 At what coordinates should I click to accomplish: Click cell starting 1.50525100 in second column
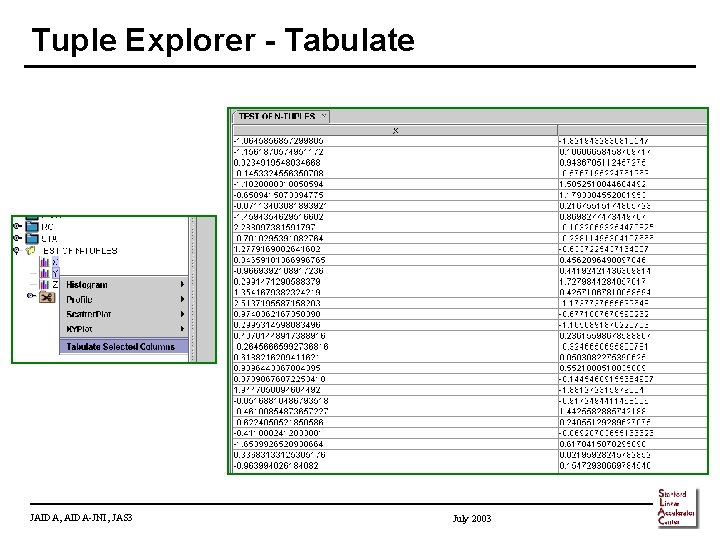pos(632,184)
